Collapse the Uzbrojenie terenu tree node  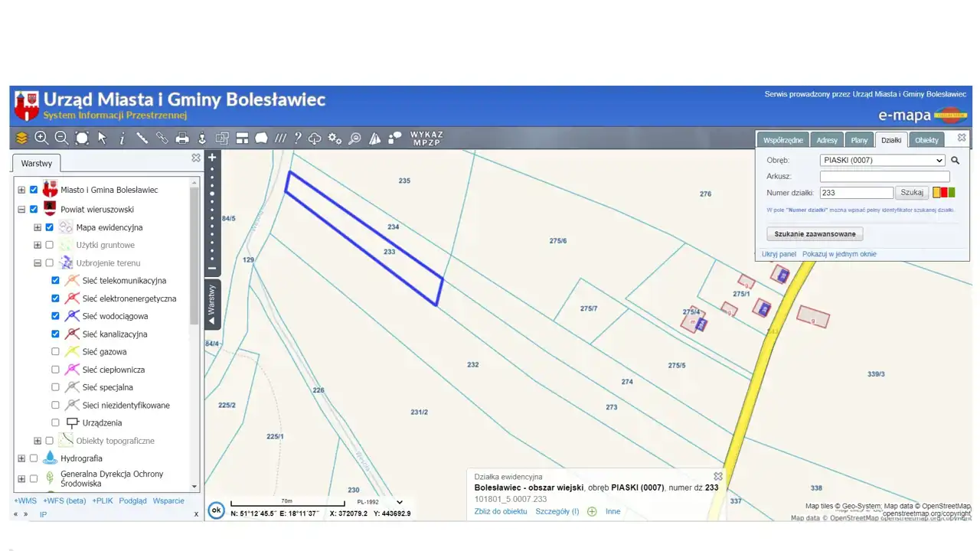38,263
